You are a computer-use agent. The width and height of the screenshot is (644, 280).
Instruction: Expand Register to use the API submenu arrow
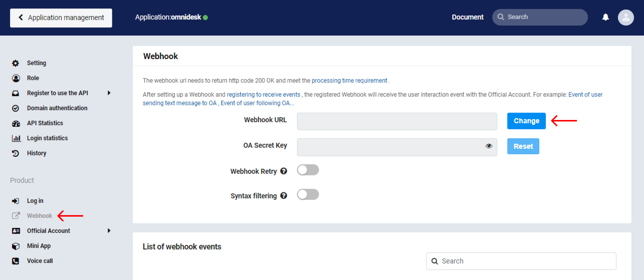[x=109, y=93]
